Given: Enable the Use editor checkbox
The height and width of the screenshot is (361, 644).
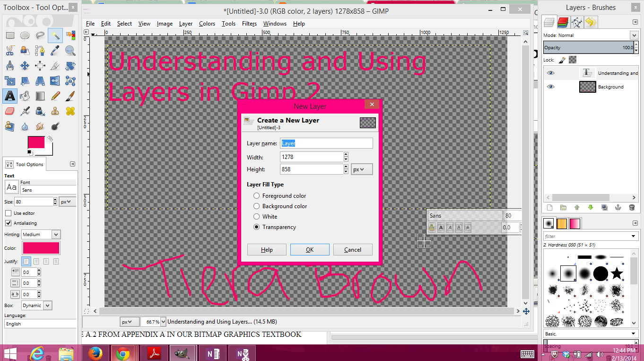Looking at the screenshot, I should [x=8, y=213].
